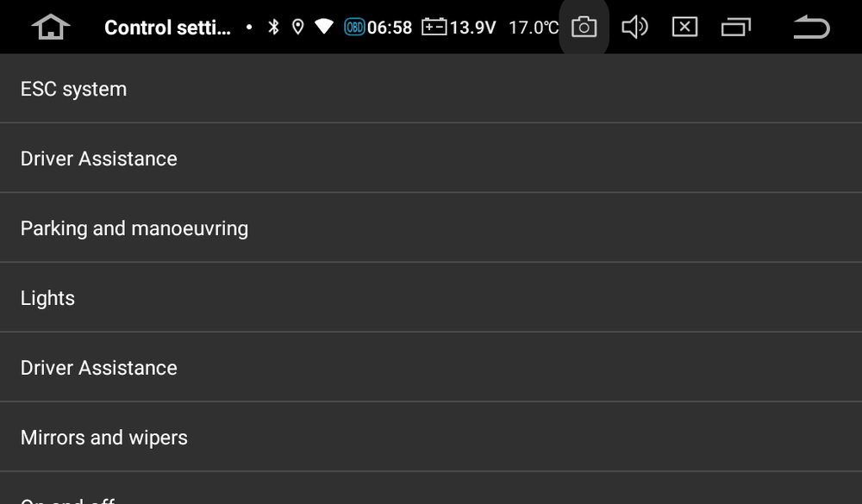Open recent apps with the overlapping windows icon
Image resolution: width=862 pixels, height=504 pixels.
735,27
